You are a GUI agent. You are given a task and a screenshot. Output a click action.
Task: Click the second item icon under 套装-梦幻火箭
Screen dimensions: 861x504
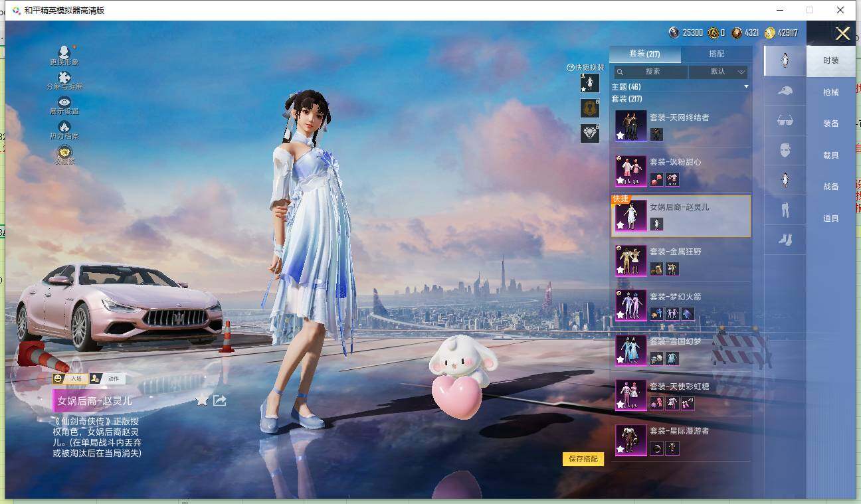[x=672, y=313]
